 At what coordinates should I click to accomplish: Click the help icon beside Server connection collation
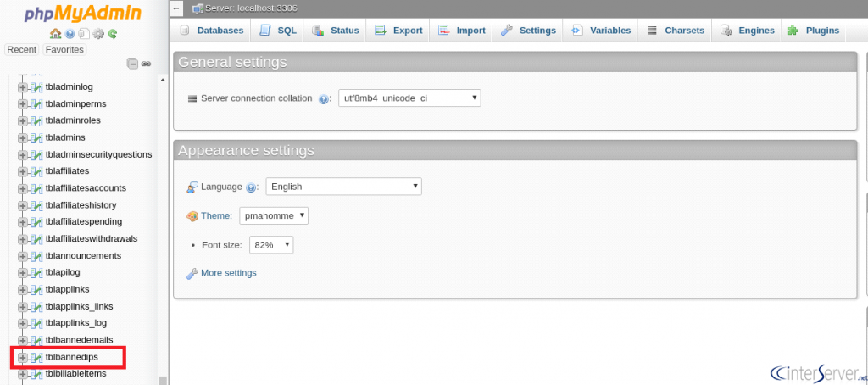pos(324,99)
